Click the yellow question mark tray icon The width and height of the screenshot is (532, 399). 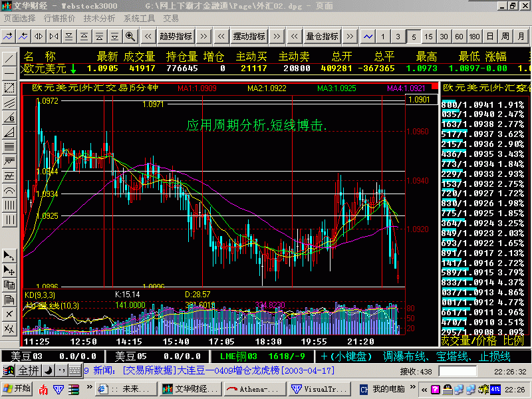(x=436, y=390)
